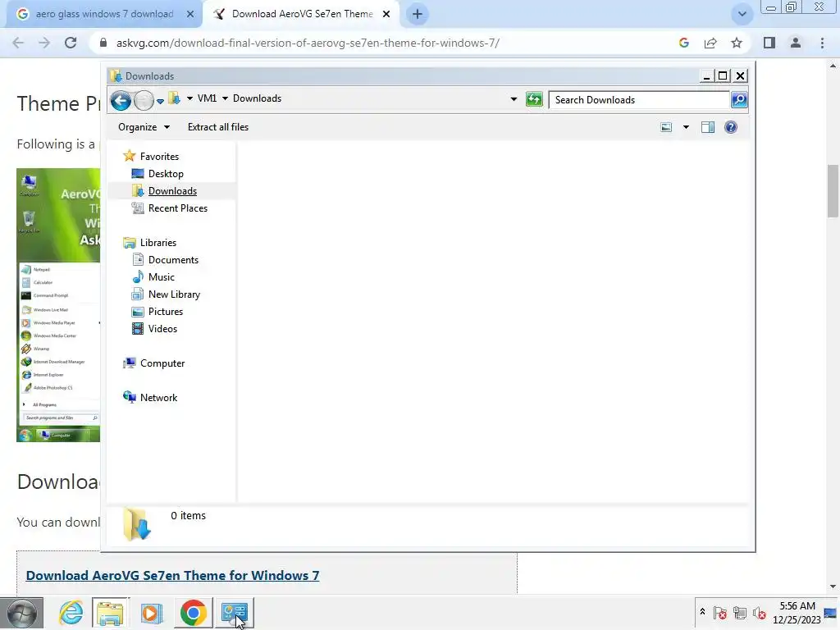The height and width of the screenshot is (630, 840).
Task: Change view with the view icon button
Action: 666,127
